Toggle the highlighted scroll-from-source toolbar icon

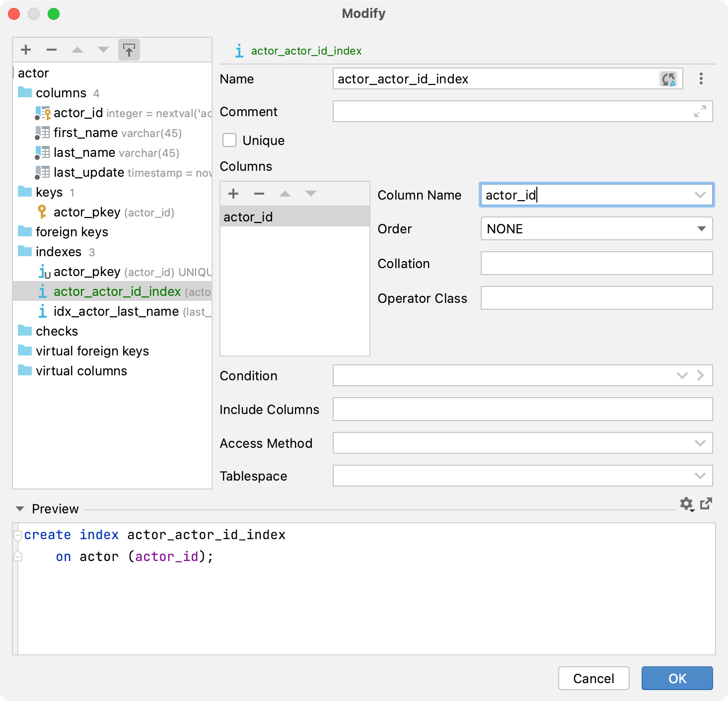click(129, 50)
